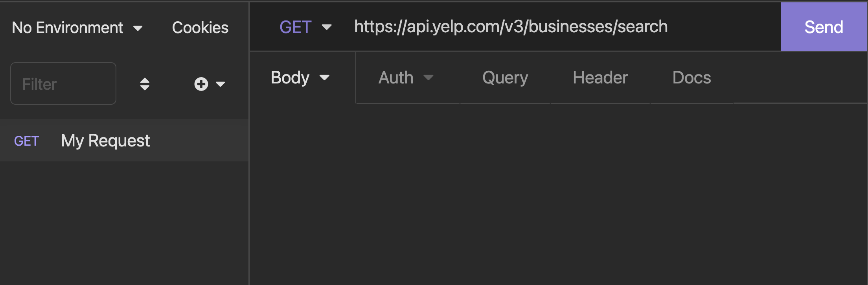This screenshot has height=285, width=868.
Task: Focus the sidebar Filter field
Action: point(63,83)
